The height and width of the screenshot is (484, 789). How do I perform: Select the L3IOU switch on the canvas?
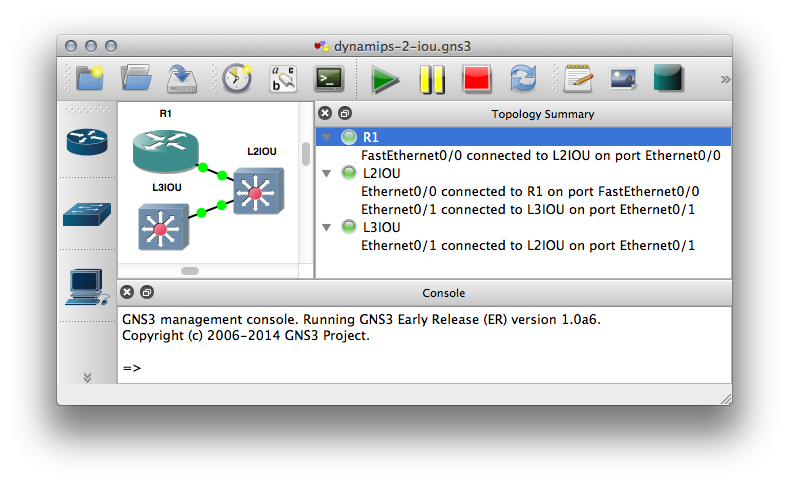(x=164, y=227)
